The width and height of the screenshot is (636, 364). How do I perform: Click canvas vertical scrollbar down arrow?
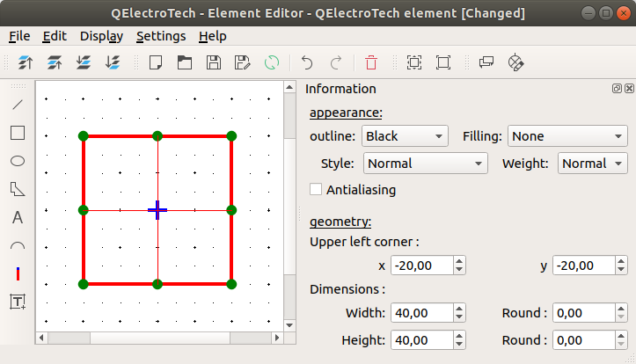tap(289, 325)
